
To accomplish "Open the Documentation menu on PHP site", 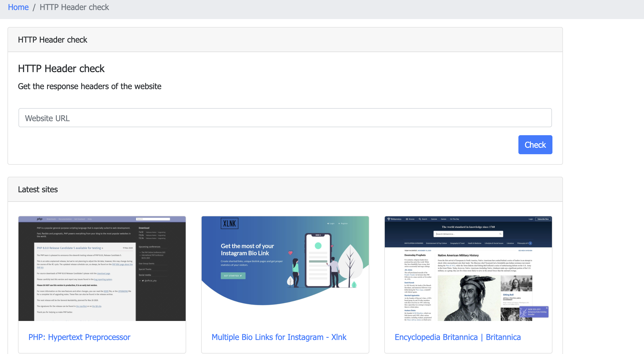I will [x=65, y=219].
